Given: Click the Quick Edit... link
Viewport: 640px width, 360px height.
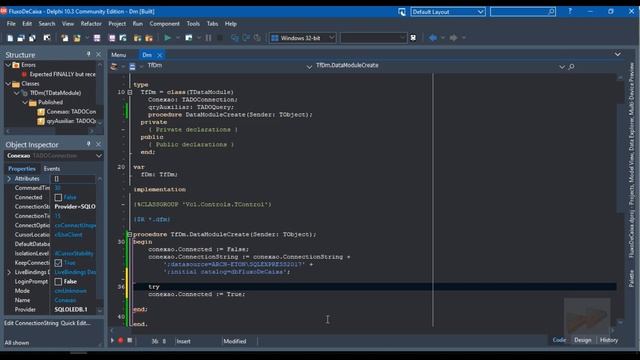Looking at the screenshot, I should coord(76,323).
